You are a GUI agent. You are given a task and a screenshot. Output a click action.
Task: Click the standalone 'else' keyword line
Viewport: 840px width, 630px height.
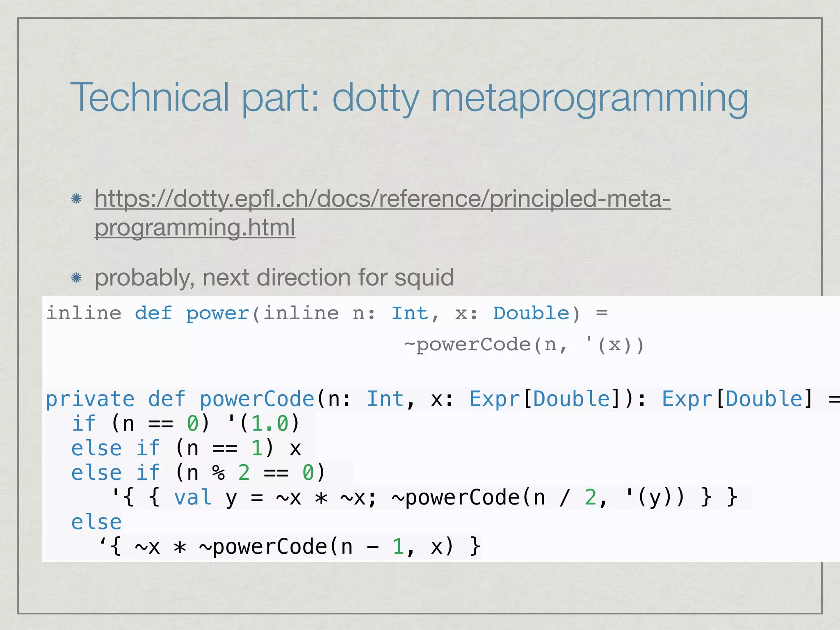pos(96,522)
